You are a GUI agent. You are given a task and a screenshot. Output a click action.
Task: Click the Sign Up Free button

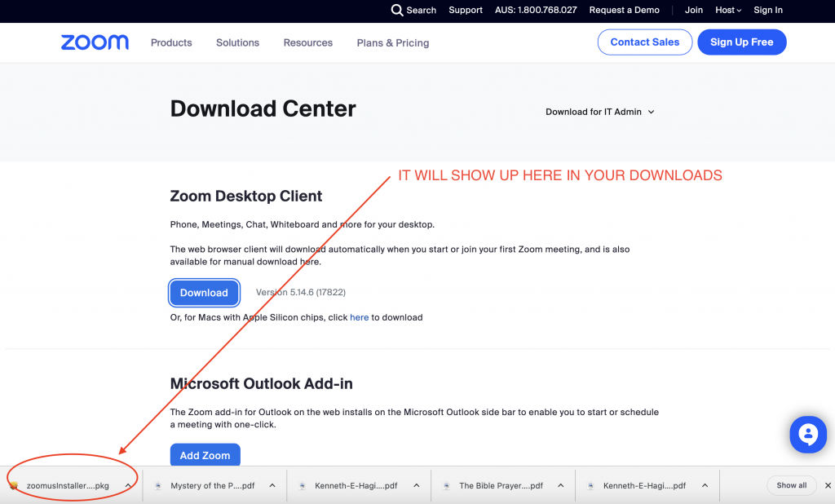(742, 42)
